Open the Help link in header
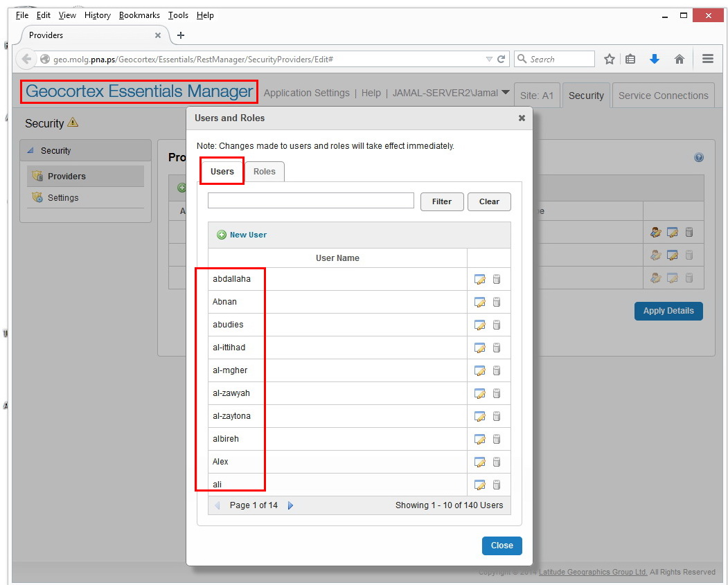This screenshot has height=585, width=728. pyautogui.click(x=371, y=93)
